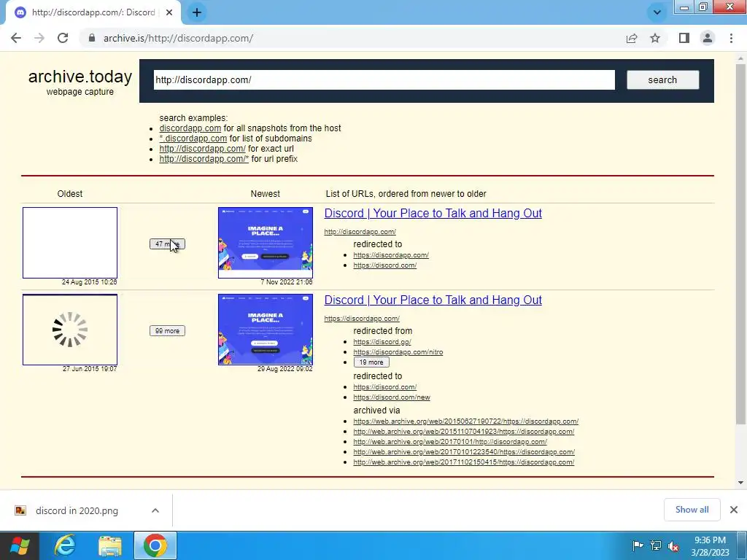The height and width of the screenshot is (560, 747).
Task: Open web.archive.org 20171102150415 link
Action: [463, 462]
